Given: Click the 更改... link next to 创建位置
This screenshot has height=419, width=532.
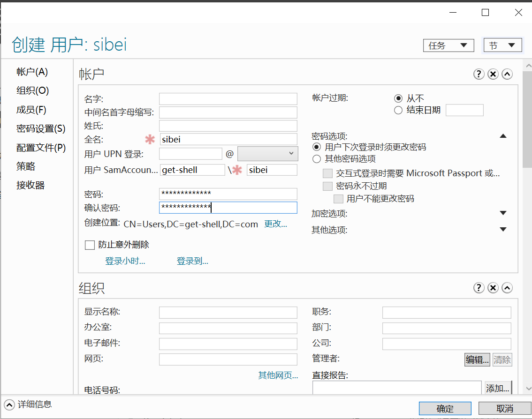Looking at the screenshot, I should tap(276, 224).
